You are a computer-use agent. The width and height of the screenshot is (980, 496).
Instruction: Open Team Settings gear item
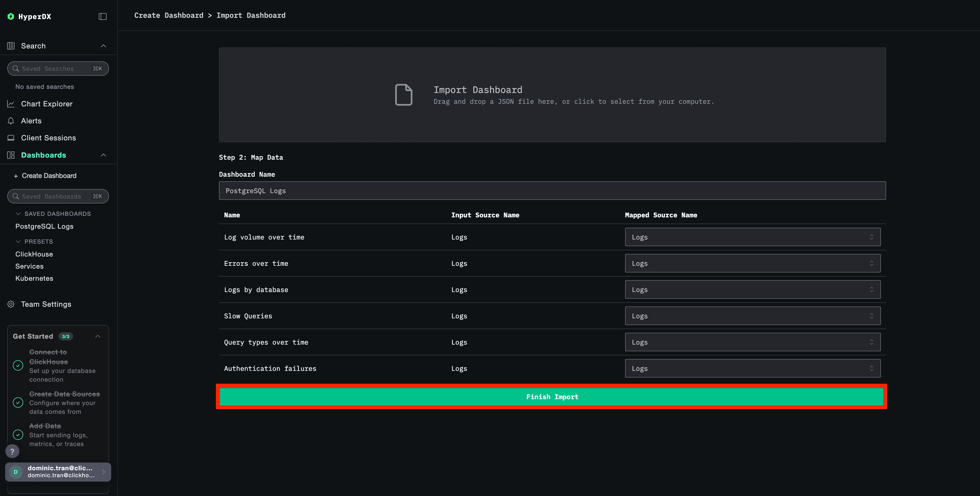coord(46,304)
